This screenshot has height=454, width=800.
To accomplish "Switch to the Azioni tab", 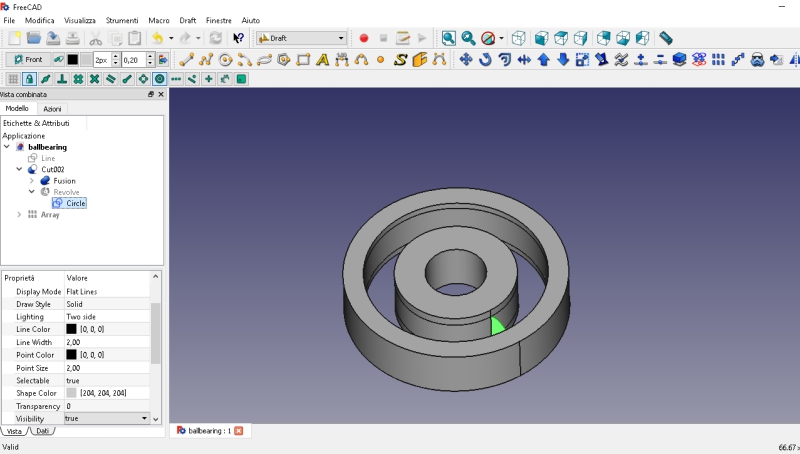I will click(52, 109).
